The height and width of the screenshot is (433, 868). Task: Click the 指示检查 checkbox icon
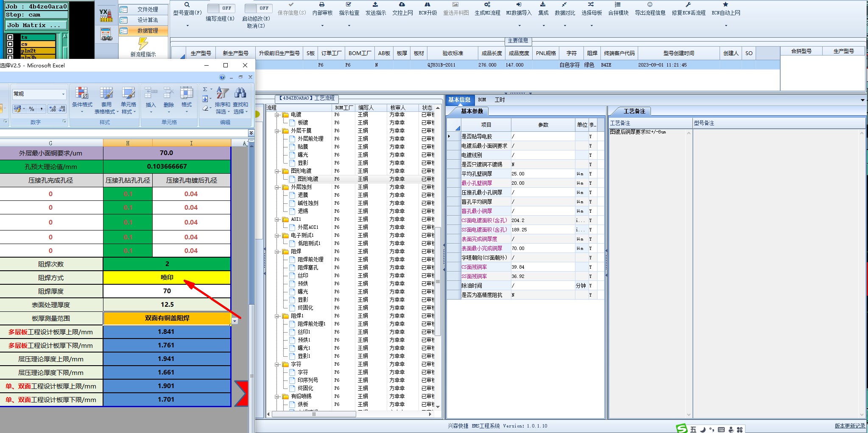349,5
